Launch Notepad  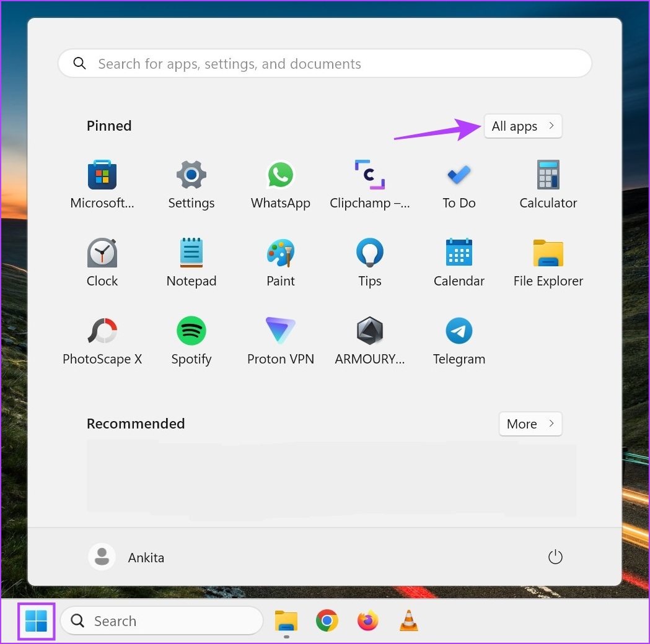(x=191, y=263)
